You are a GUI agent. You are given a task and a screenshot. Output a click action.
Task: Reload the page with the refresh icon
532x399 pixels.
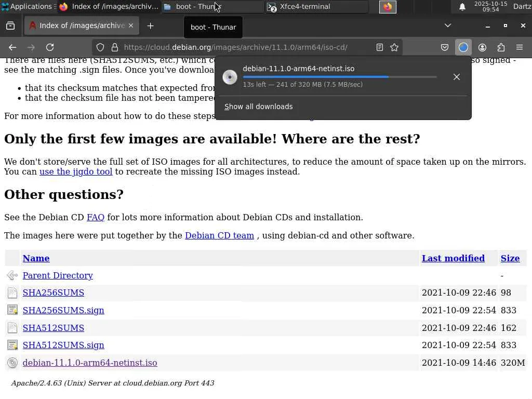[x=50, y=47]
